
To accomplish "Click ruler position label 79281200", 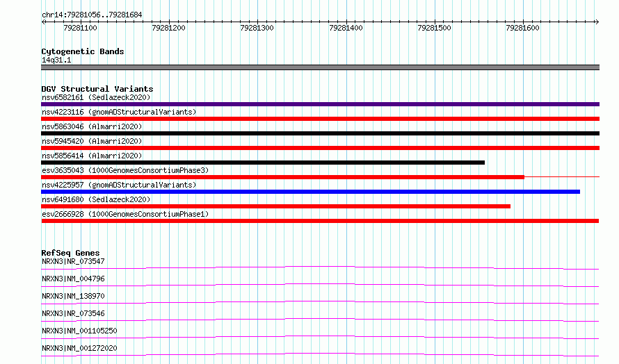I will (x=168, y=28).
